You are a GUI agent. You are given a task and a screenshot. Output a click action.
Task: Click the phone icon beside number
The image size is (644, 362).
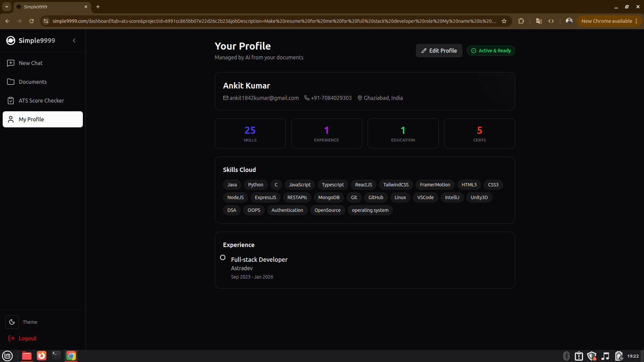pos(307,98)
